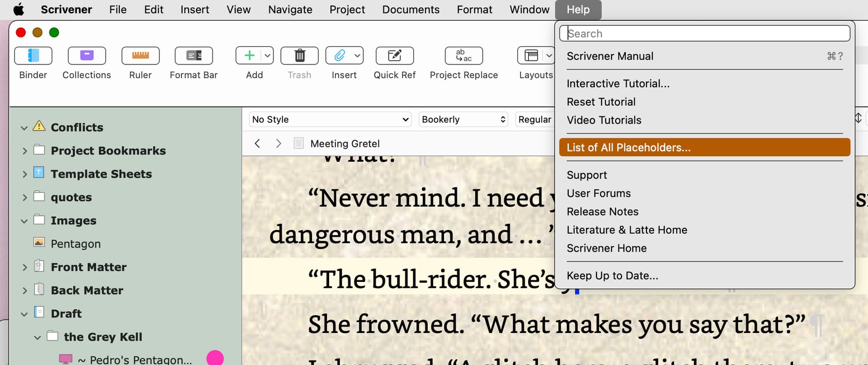The height and width of the screenshot is (365, 868).
Task: Expand the Back Matter folder
Action: [24, 291]
